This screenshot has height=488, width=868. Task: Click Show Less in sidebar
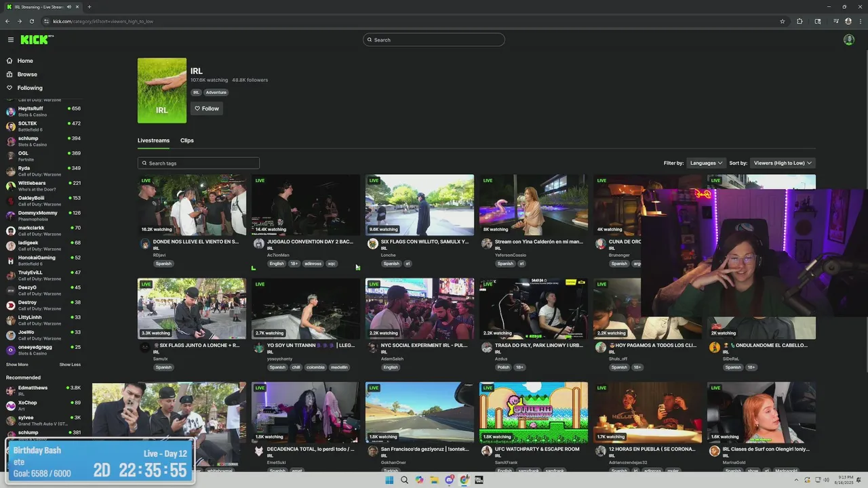70,365
